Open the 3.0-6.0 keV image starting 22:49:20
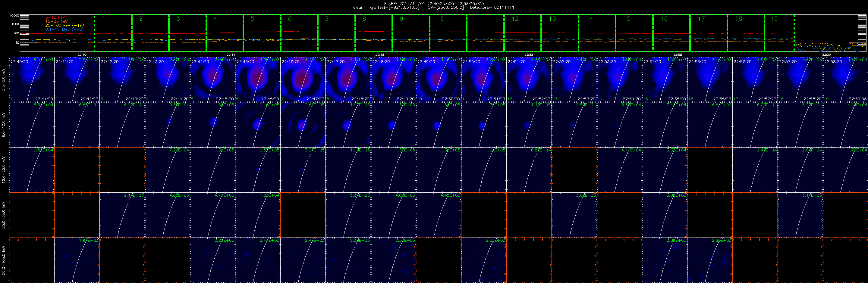 439,79
